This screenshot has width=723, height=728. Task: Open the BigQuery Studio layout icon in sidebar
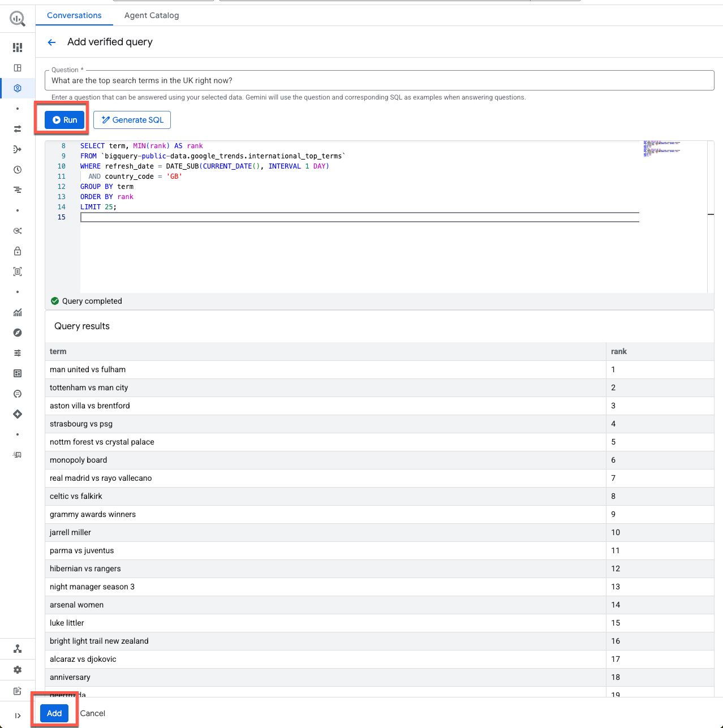pyautogui.click(x=18, y=68)
